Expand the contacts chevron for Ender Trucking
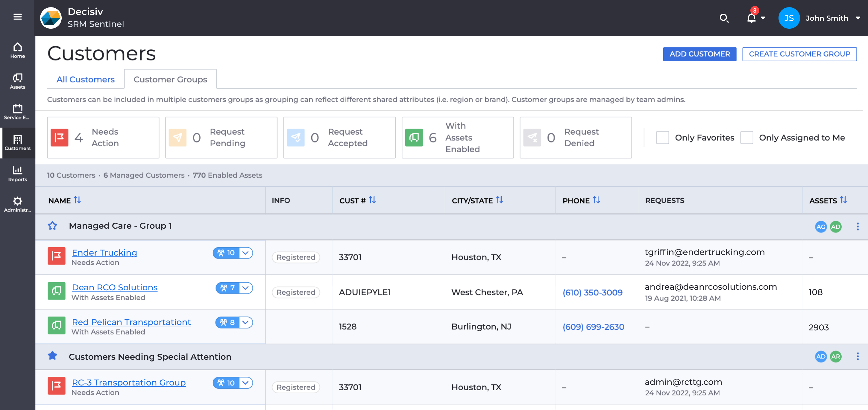The image size is (868, 410). [x=246, y=253]
